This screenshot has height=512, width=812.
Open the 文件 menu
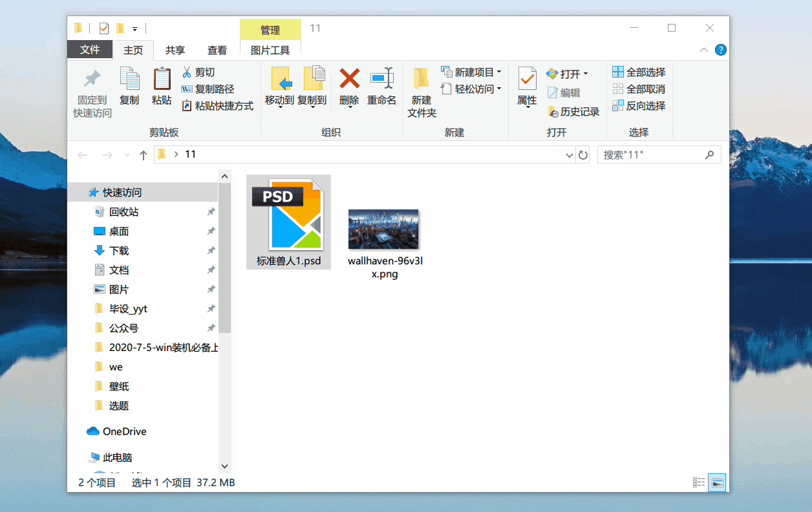pos(89,50)
